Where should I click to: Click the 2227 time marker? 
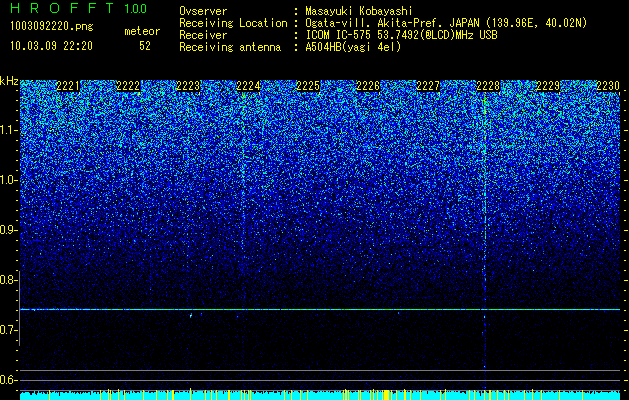pyautogui.click(x=428, y=86)
